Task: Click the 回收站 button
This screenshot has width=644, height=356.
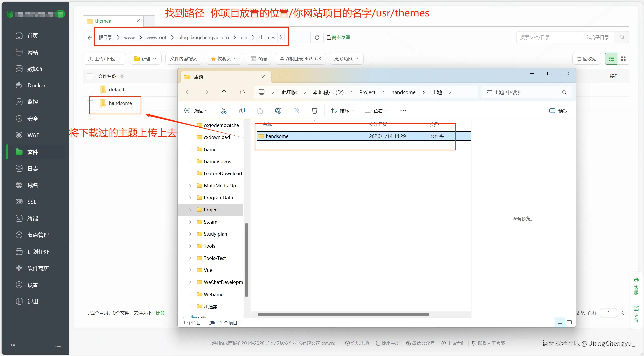Action: click(587, 59)
